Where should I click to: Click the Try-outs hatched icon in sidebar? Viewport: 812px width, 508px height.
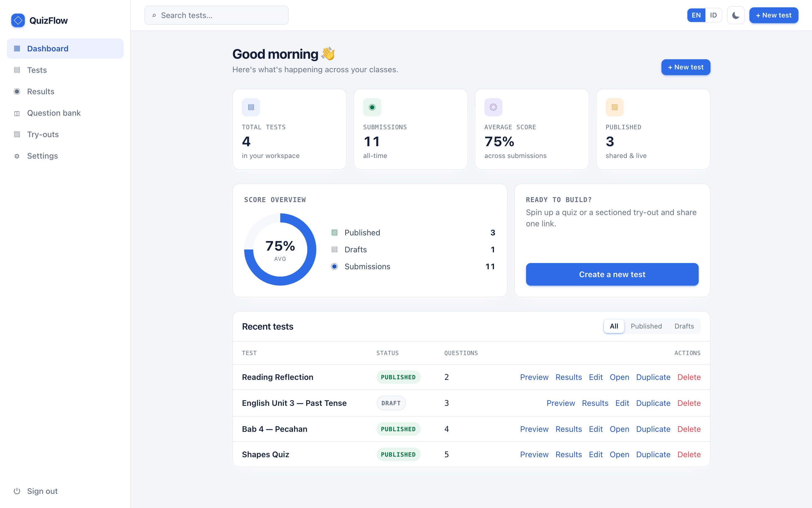tap(17, 134)
